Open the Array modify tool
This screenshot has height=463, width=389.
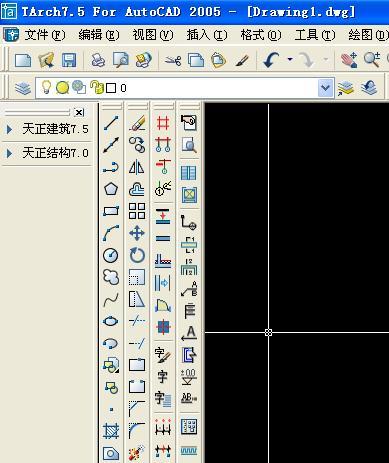click(137, 211)
